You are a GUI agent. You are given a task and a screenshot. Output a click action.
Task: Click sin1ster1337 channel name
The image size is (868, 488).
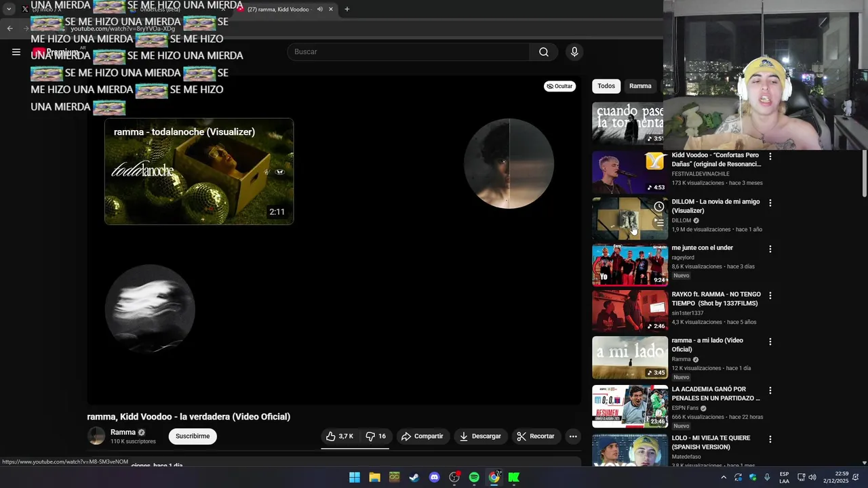tap(688, 313)
